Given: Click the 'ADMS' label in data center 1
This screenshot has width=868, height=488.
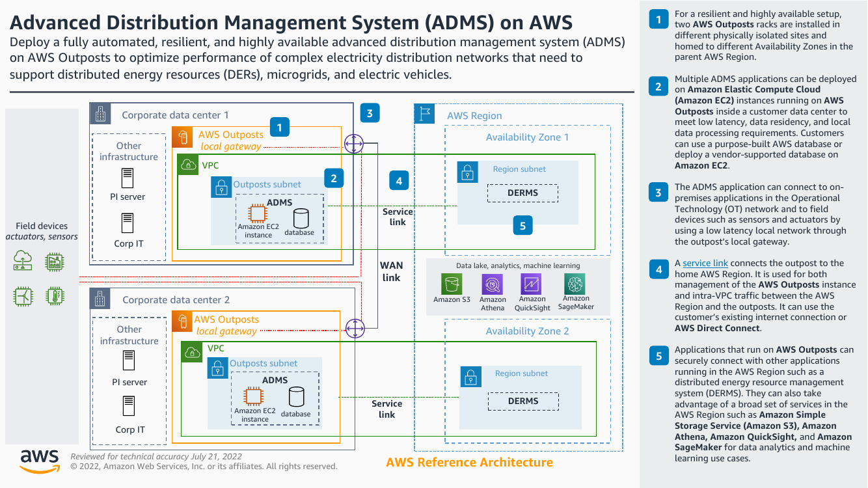Looking at the screenshot, I should point(280,202).
